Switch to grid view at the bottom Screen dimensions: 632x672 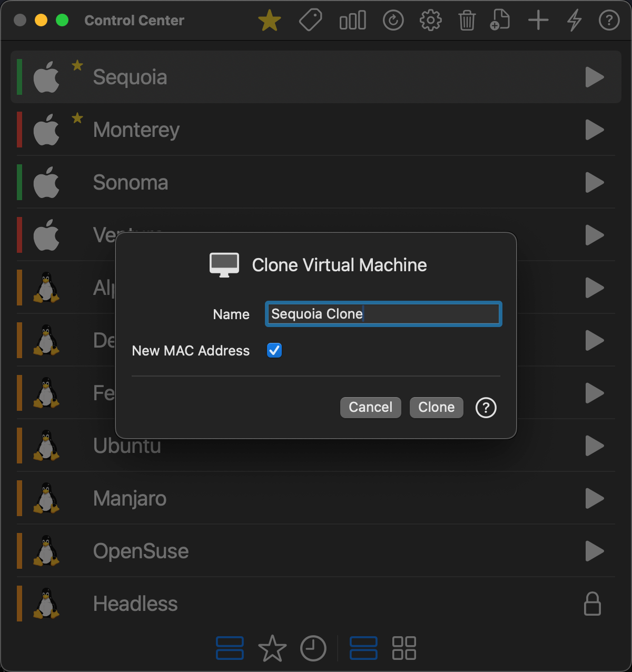coord(404,648)
